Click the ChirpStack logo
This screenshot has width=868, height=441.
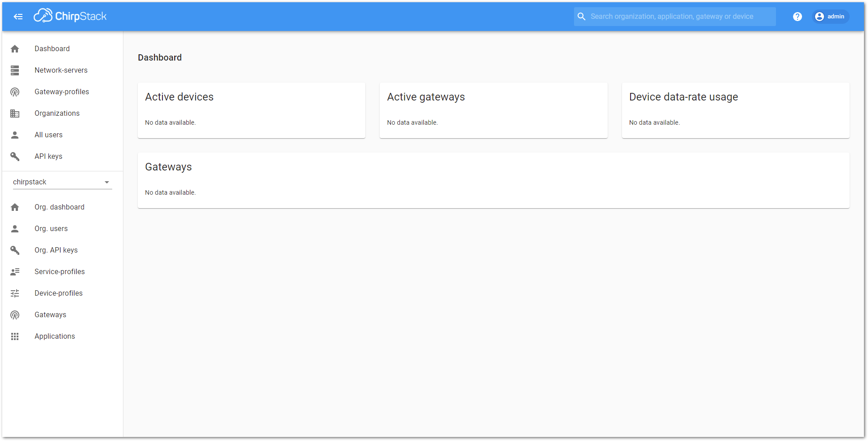pyautogui.click(x=70, y=16)
